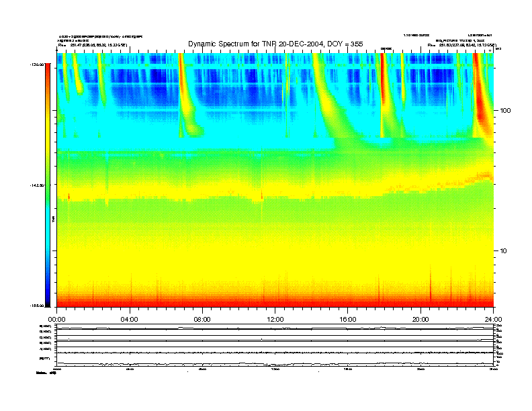
Task: Click the 100 frequency axis label
Action: (x=505, y=111)
